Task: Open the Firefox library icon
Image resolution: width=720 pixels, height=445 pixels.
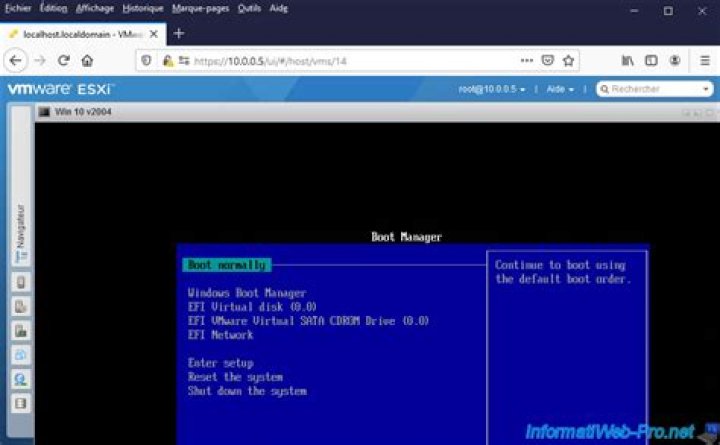Action: pos(628,61)
